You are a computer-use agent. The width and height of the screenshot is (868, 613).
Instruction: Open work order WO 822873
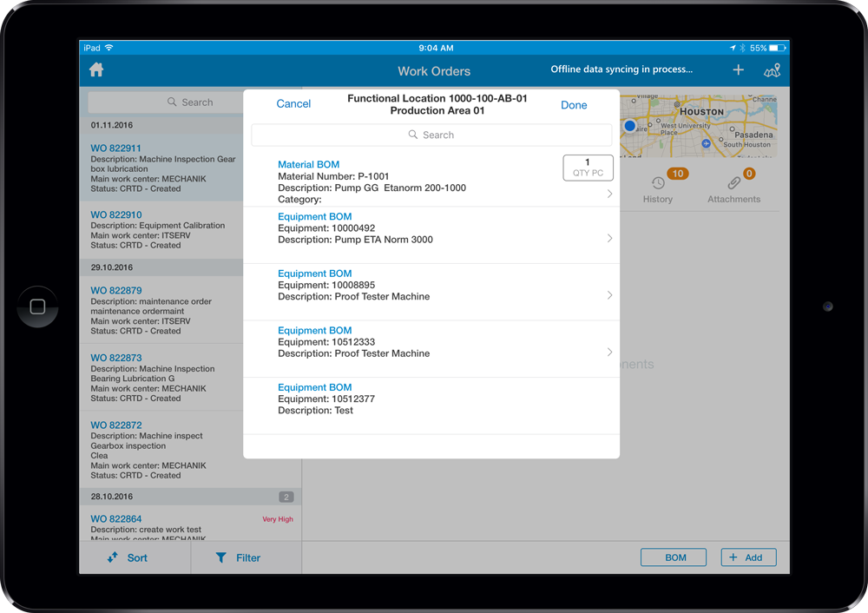tap(161, 378)
